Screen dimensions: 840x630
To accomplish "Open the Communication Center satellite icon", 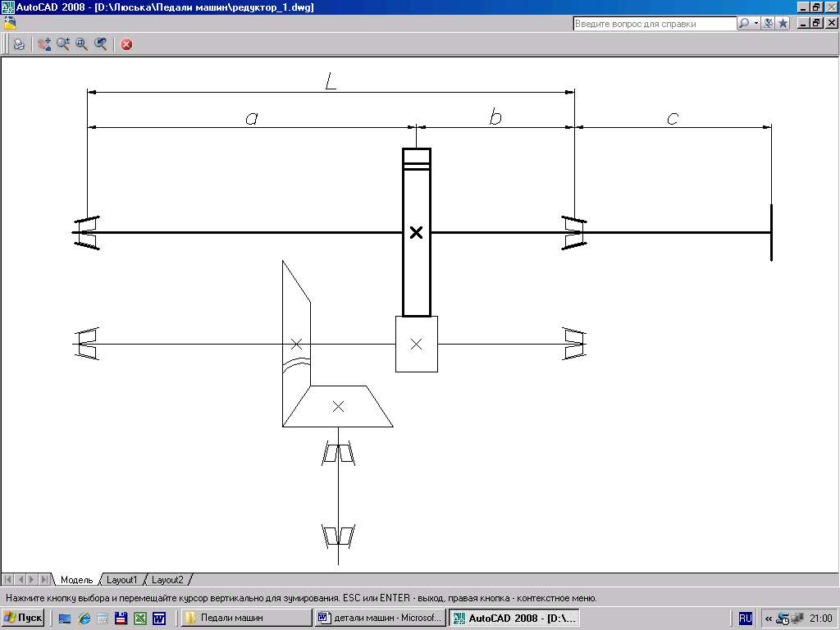I will click(x=768, y=23).
